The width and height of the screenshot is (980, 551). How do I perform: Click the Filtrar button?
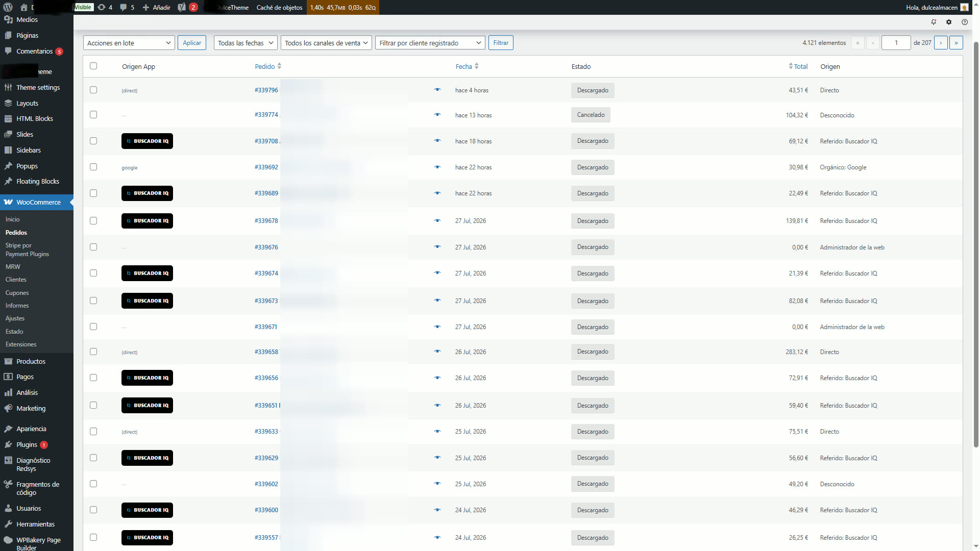coord(500,43)
